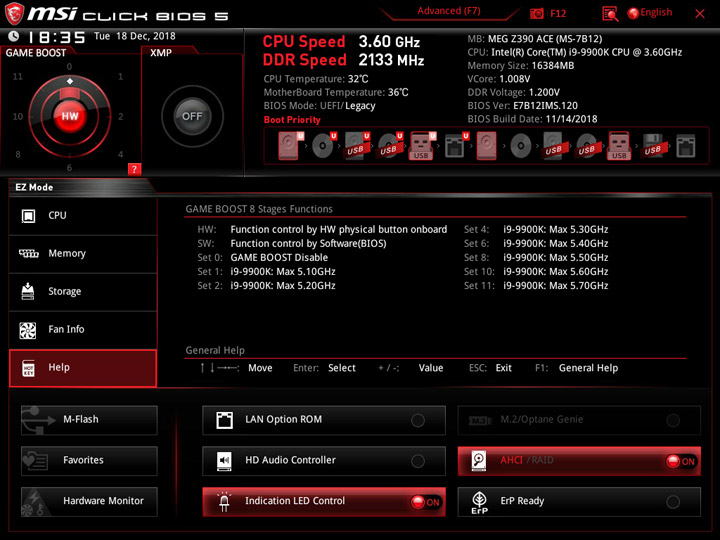Click the Set 1 Max 5.10GHz line
Screen dimensions: 720x540
click(266, 272)
